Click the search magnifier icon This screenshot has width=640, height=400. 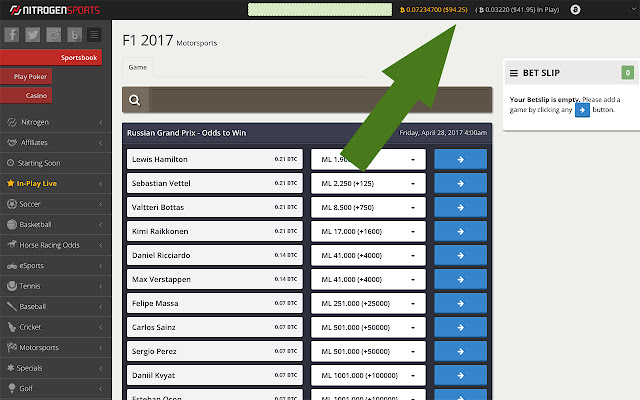point(134,100)
